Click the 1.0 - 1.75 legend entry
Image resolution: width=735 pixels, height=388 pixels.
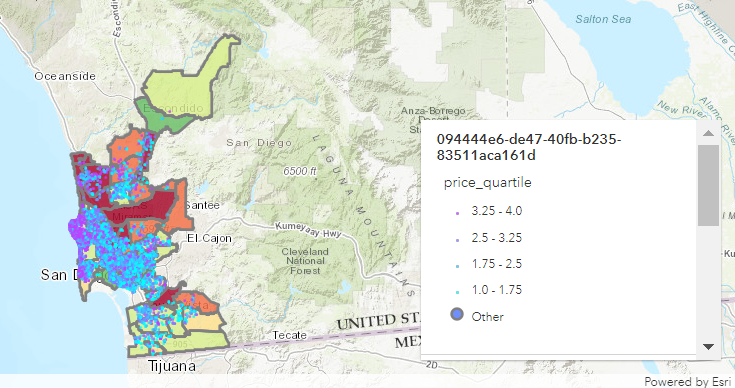tap(489, 290)
